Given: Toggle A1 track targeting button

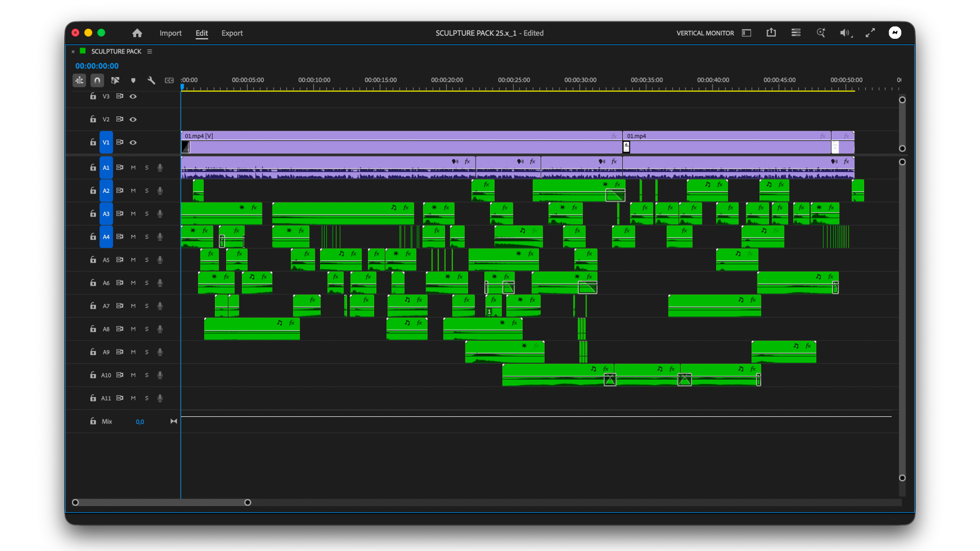Looking at the screenshot, I should click(106, 167).
